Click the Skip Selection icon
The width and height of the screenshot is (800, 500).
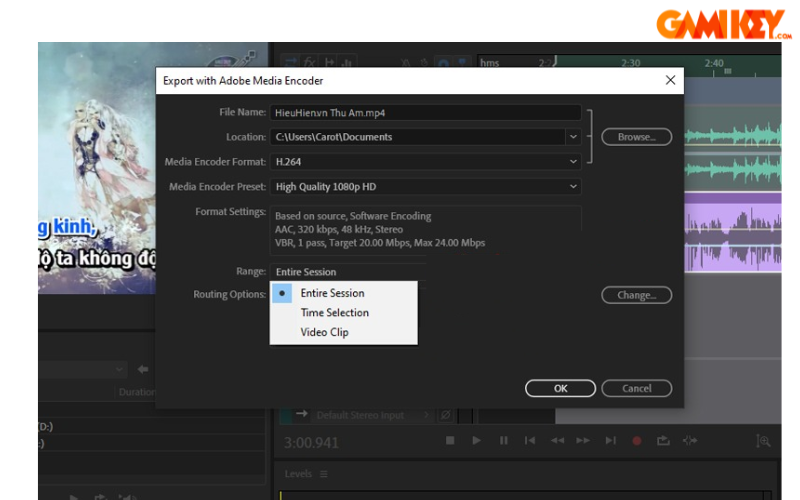tap(690, 440)
